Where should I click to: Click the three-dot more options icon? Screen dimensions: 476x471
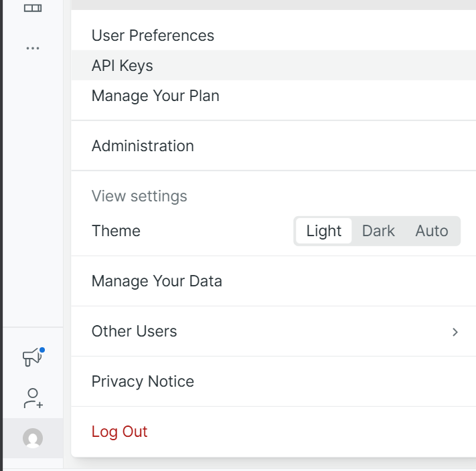point(32,48)
